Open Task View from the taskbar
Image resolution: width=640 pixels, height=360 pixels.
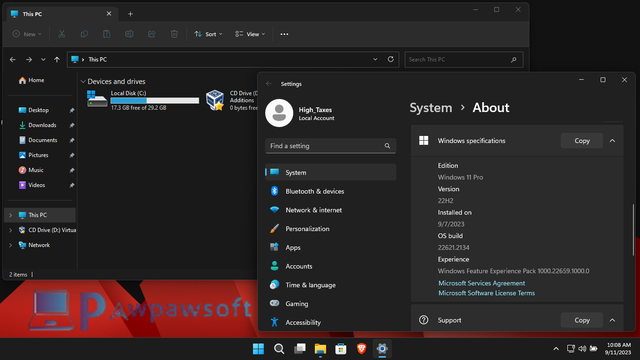[x=300, y=349]
